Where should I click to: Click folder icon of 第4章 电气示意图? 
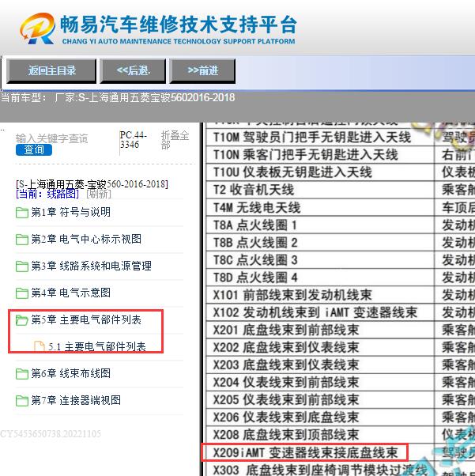22,293
